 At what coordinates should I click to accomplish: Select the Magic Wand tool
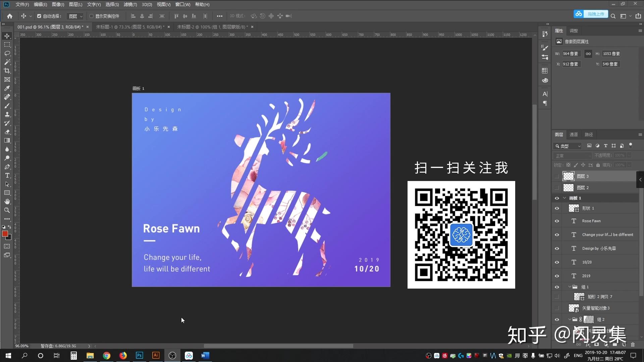pos(7,62)
